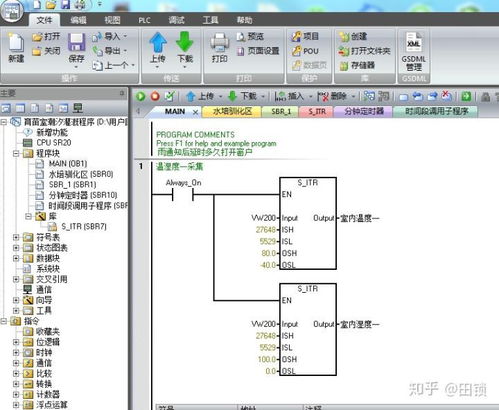Image resolution: width=499 pixels, height=410 pixels.
Task: Expand the 位逻辑 instruction folder
Action: point(16,342)
